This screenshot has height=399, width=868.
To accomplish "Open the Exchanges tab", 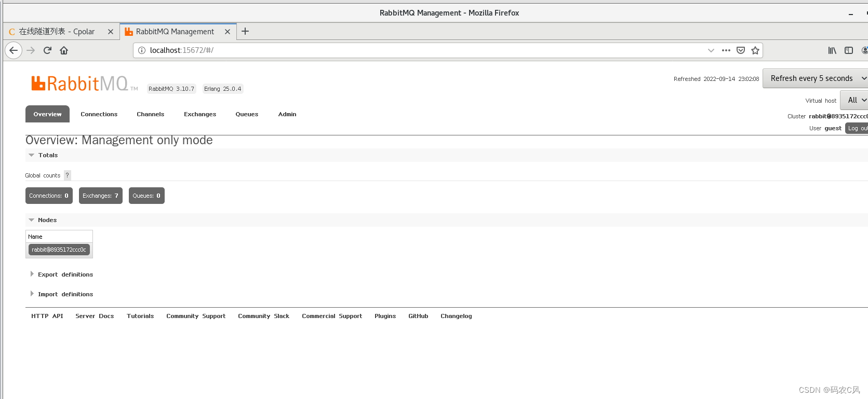I will pos(200,114).
